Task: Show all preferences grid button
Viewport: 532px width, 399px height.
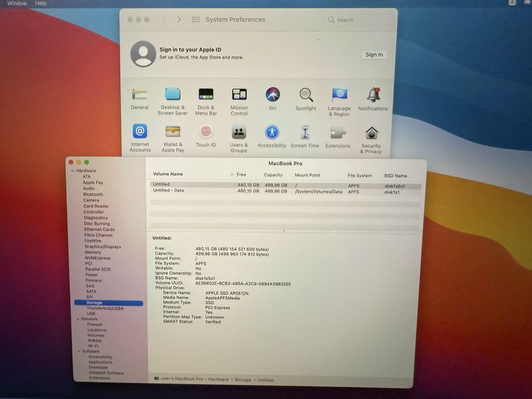Action: 196,19
